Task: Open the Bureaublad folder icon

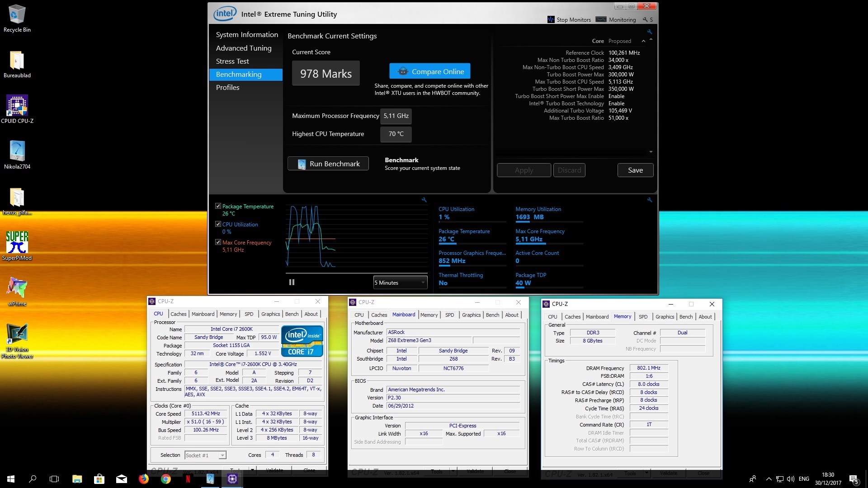Action: (x=17, y=64)
